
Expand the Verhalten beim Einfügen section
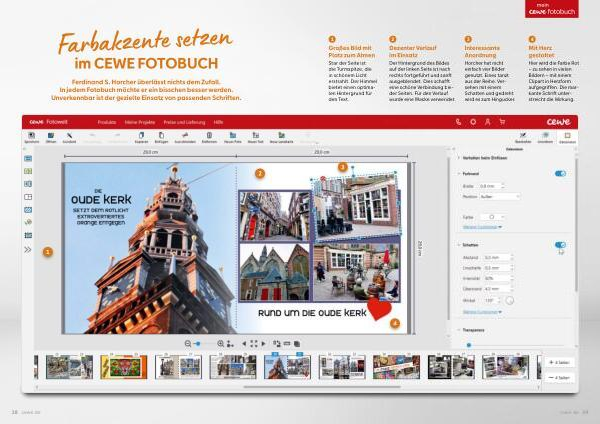pyautogui.click(x=459, y=158)
